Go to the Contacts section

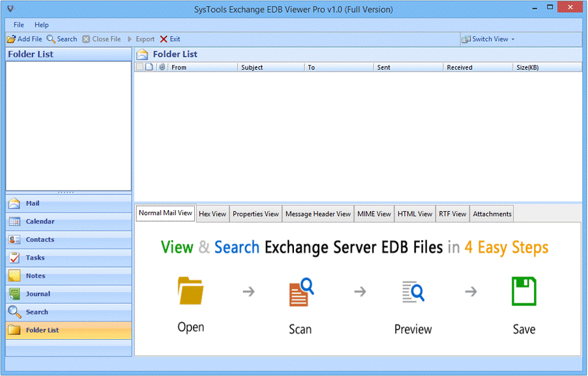40,239
